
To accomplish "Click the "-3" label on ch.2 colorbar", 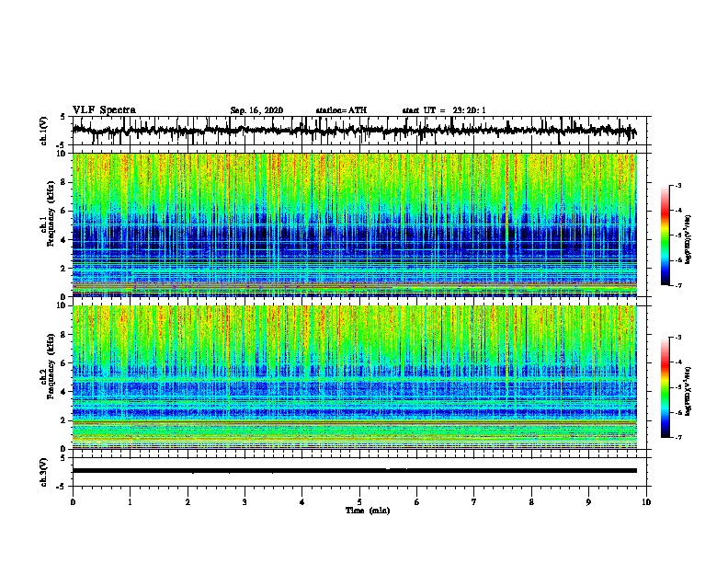I will pos(678,338).
